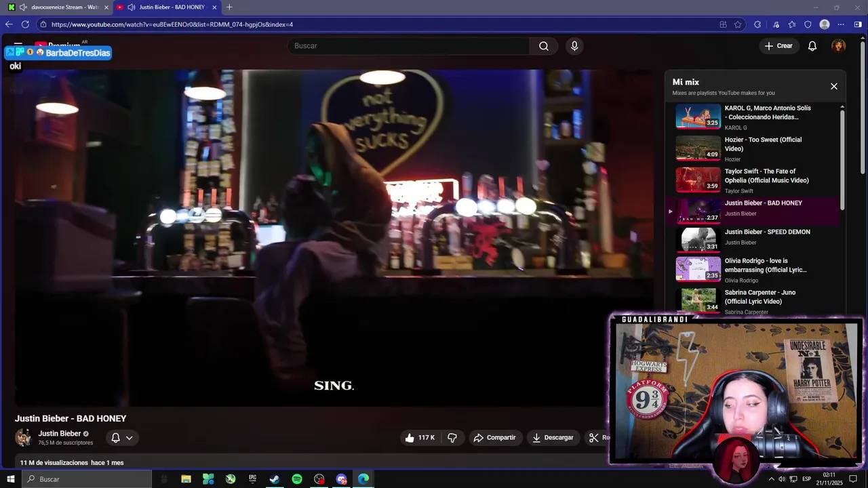Open network status tray icon

(792, 479)
